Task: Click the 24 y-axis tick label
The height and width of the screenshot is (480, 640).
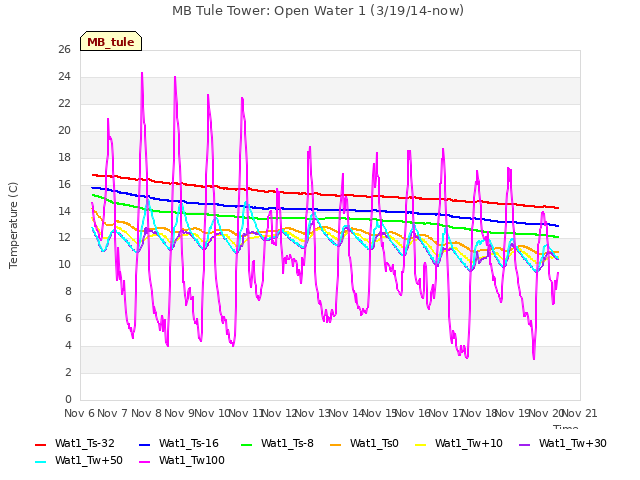Action: (x=64, y=77)
